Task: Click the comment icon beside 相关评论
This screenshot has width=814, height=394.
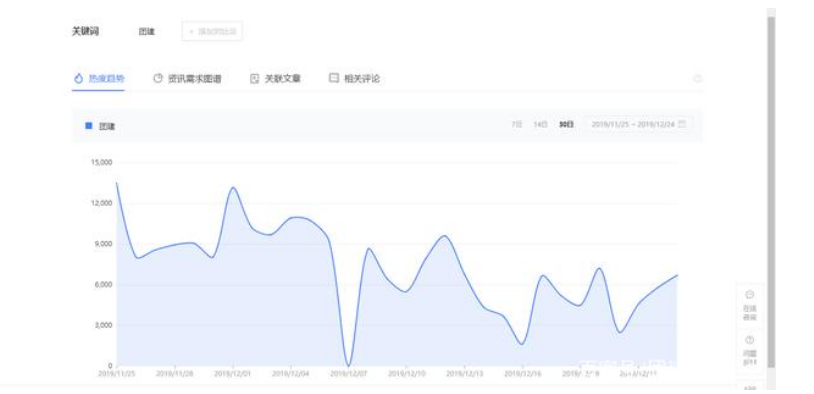Action: pos(334,78)
